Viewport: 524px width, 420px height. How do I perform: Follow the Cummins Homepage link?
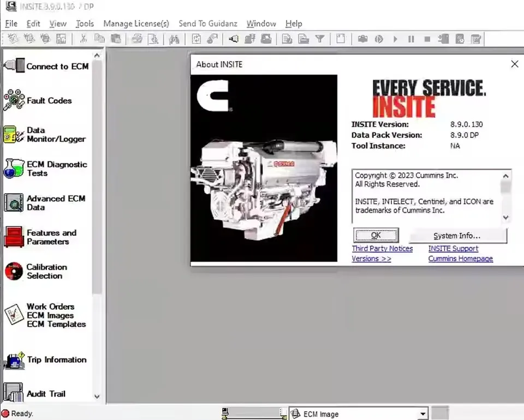click(x=461, y=259)
